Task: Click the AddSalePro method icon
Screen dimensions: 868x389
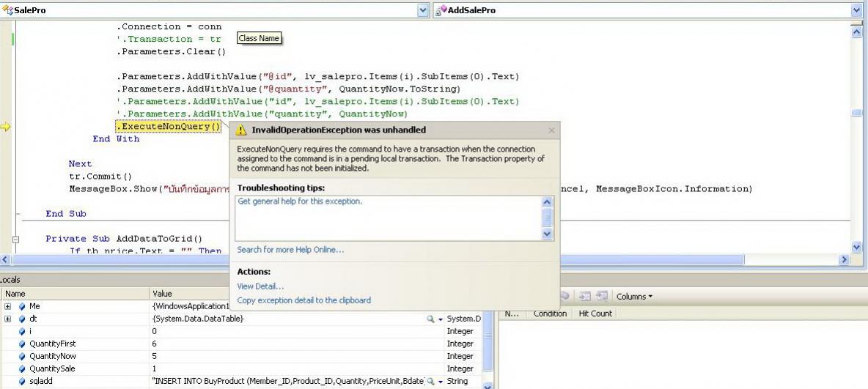Action: 441,10
